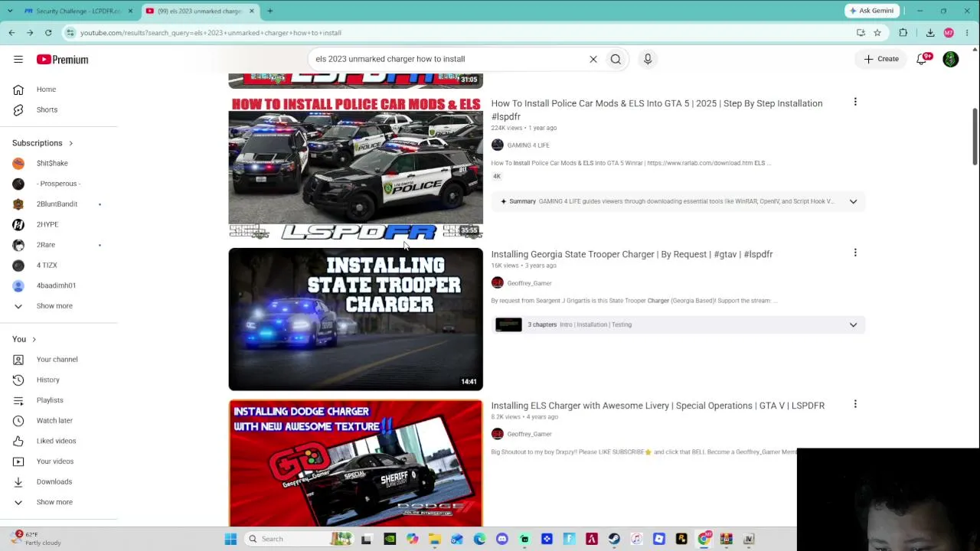
Task: Open Chrome extensions puzzle icon
Action: pyautogui.click(x=903, y=33)
